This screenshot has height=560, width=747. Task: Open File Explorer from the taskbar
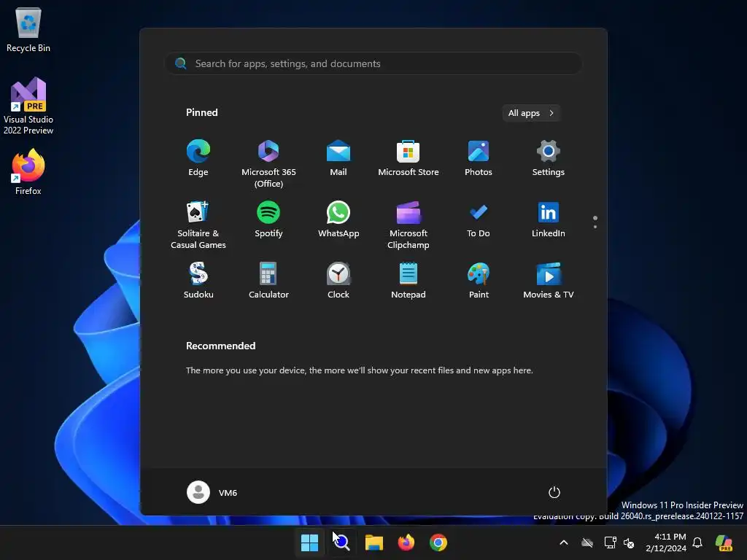tap(374, 542)
